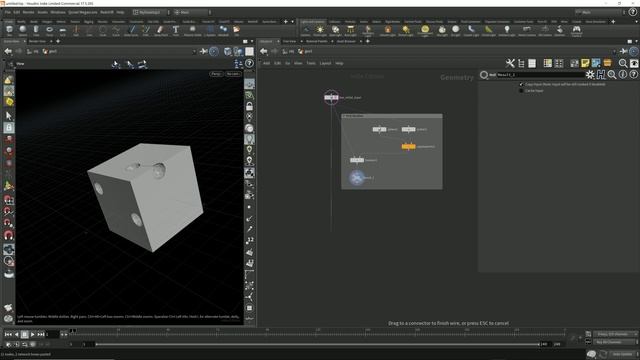Select the blue circular merge node

click(357, 178)
